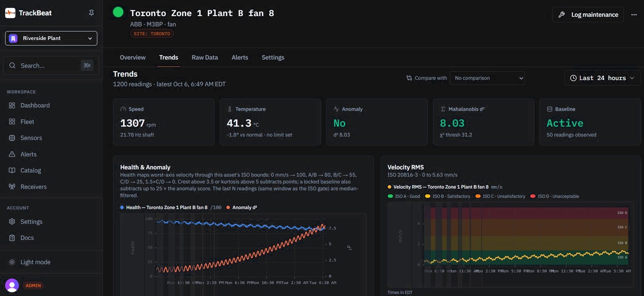
Task: Click the Docs clipboard icon
Action: (12, 238)
